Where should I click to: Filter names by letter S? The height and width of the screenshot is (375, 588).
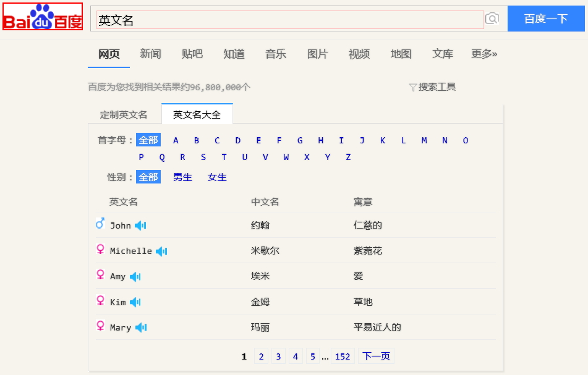pyautogui.click(x=203, y=157)
